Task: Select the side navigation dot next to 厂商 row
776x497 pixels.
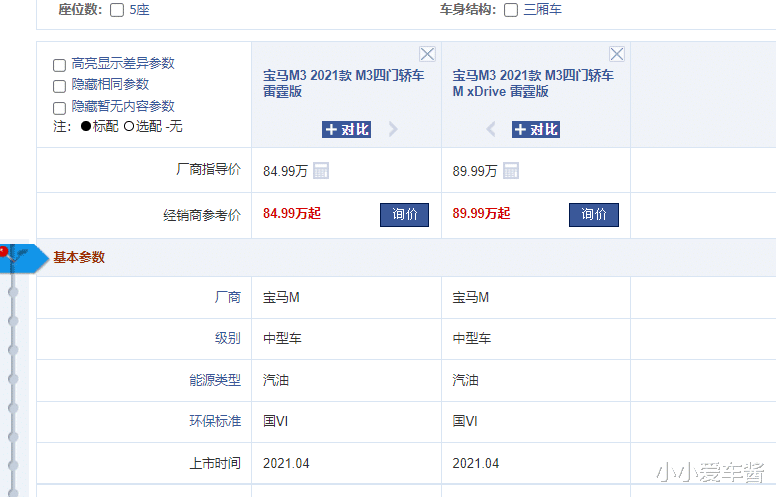Action: click(13, 292)
